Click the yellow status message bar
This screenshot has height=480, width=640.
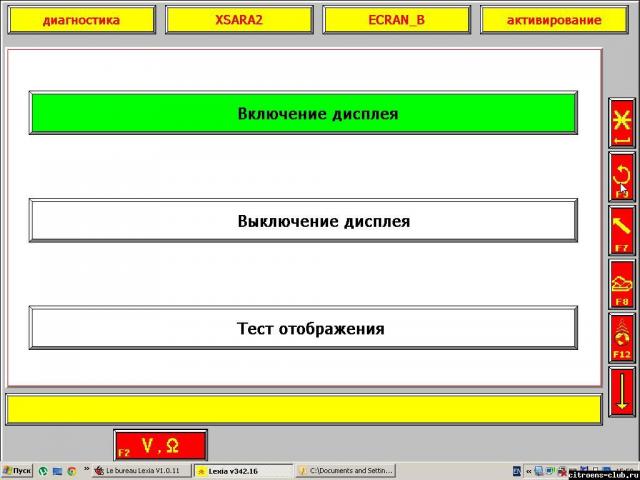(x=304, y=409)
